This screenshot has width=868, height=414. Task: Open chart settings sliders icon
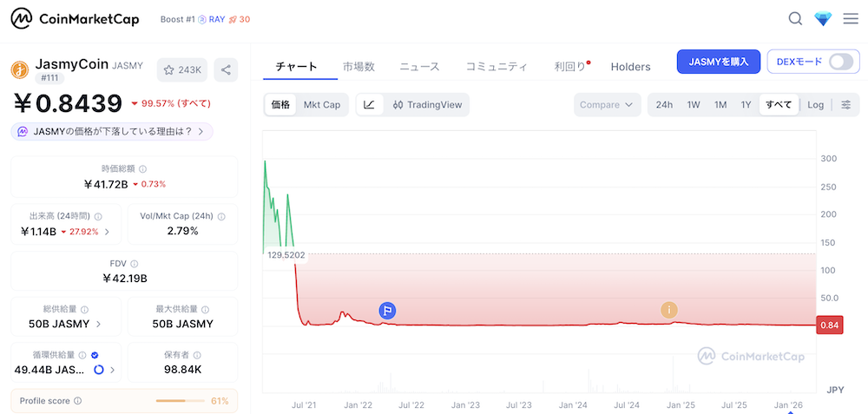(845, 105)
